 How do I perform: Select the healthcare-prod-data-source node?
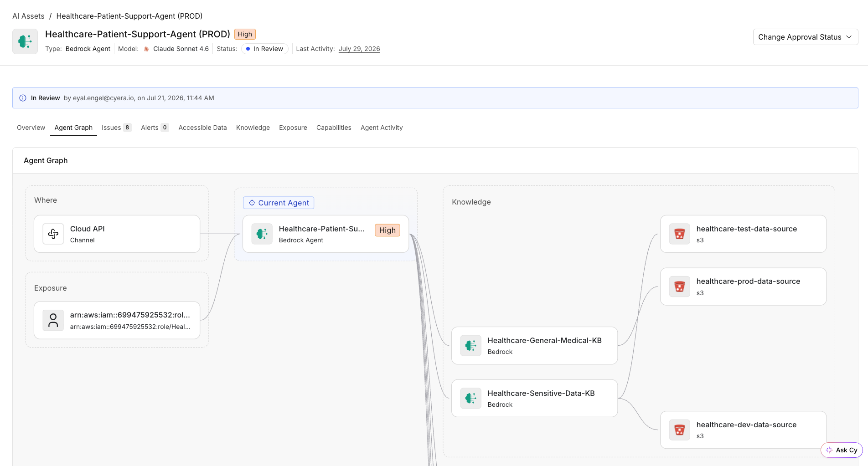(744, 287)
